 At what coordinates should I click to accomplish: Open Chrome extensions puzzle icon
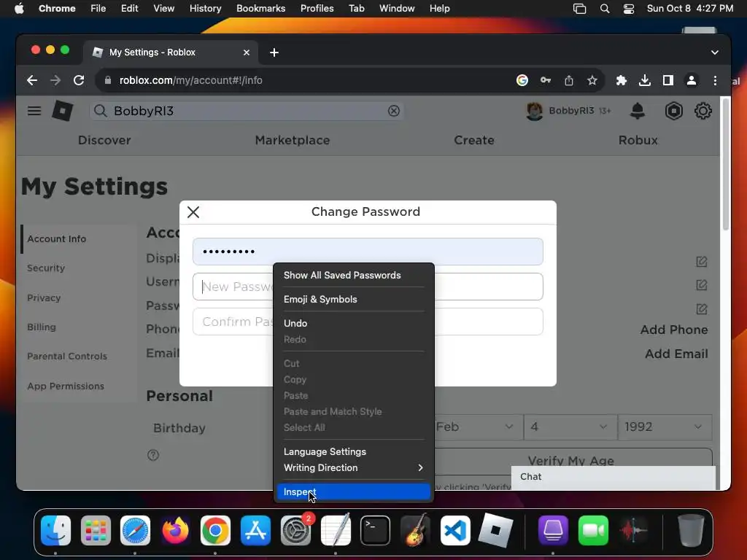point(622,80)
